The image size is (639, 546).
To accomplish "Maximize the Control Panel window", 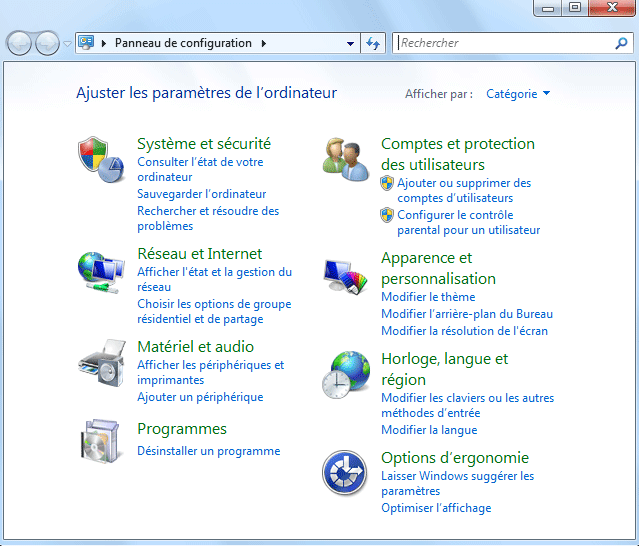I will pos(575,7).
